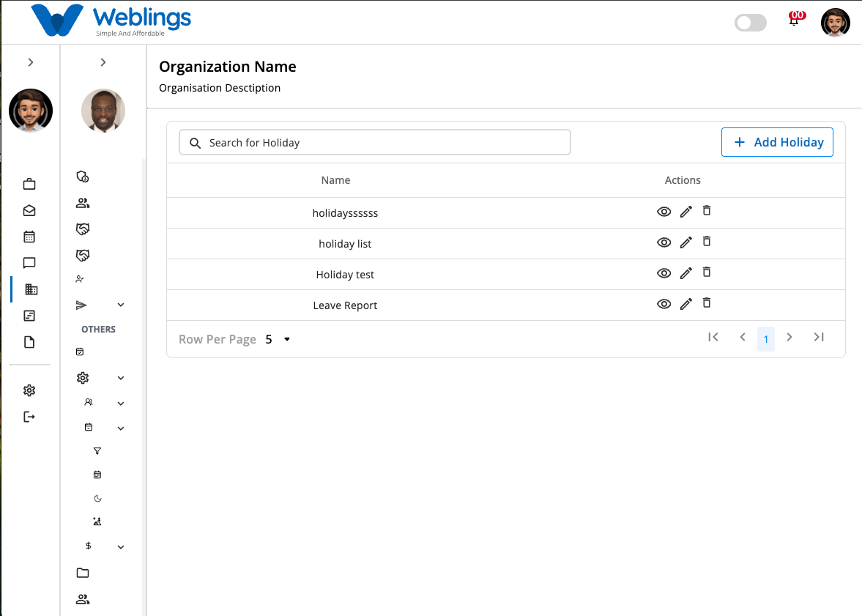
Task: Delete the holiday list row
Action: pos(707,242)
